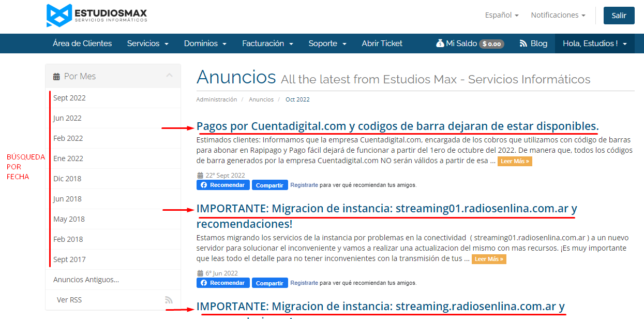Viewport: 644px width, 319px height.
Task: Click the Salir button
Action: (619, 16)
